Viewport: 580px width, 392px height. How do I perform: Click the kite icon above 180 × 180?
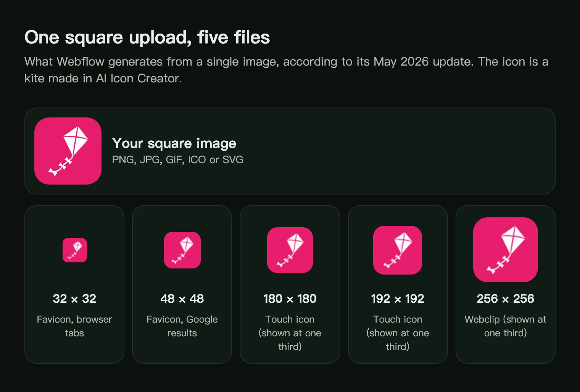click(290, 250)
